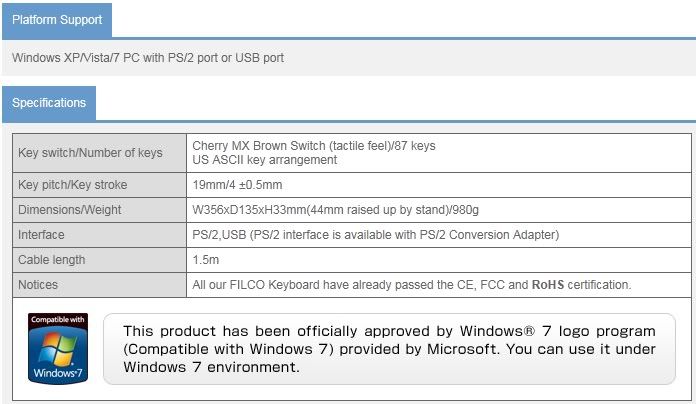The image size is (696, 404).
Task: Click the Compatible with Windows 7 logo
Action: point(58,349)
